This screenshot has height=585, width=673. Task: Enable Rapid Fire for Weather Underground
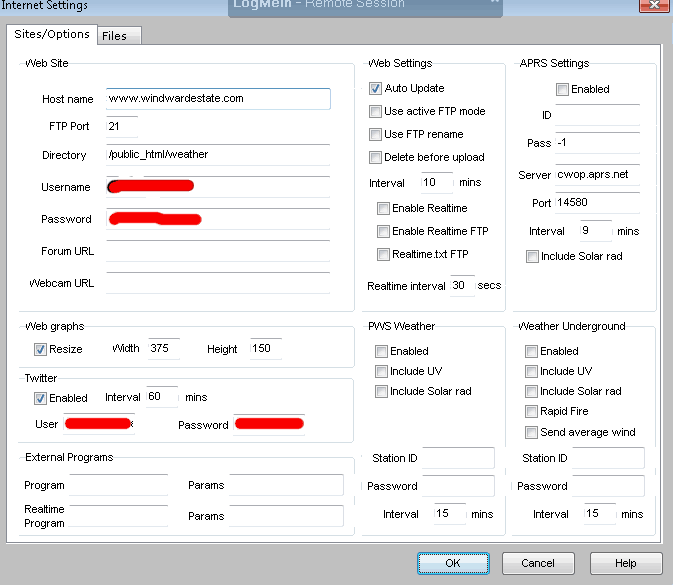point(532,412)
